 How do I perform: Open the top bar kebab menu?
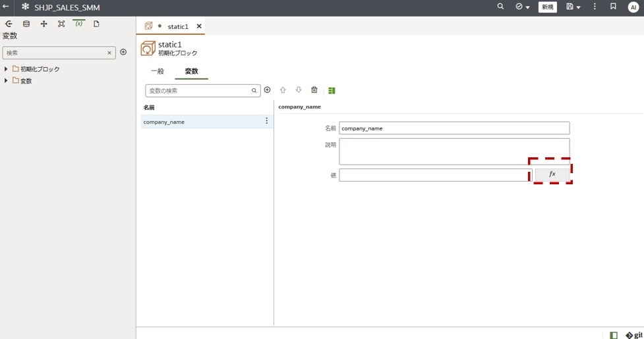point(595,7)
